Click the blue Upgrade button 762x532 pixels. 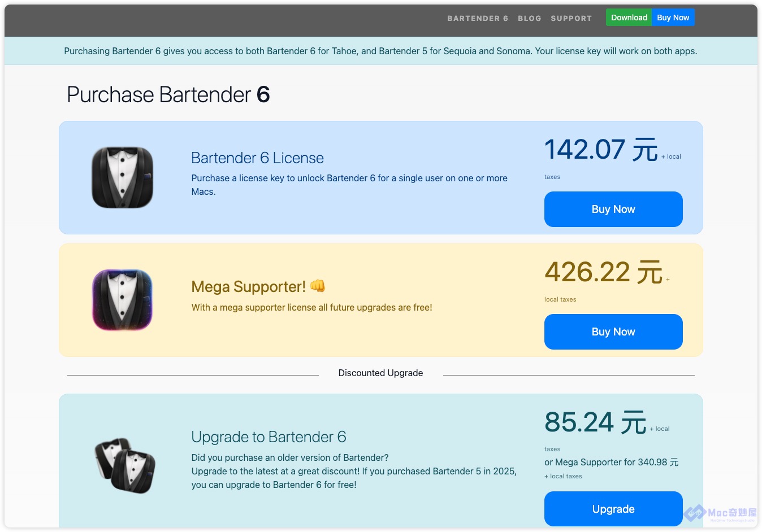(x=613, y=509)
